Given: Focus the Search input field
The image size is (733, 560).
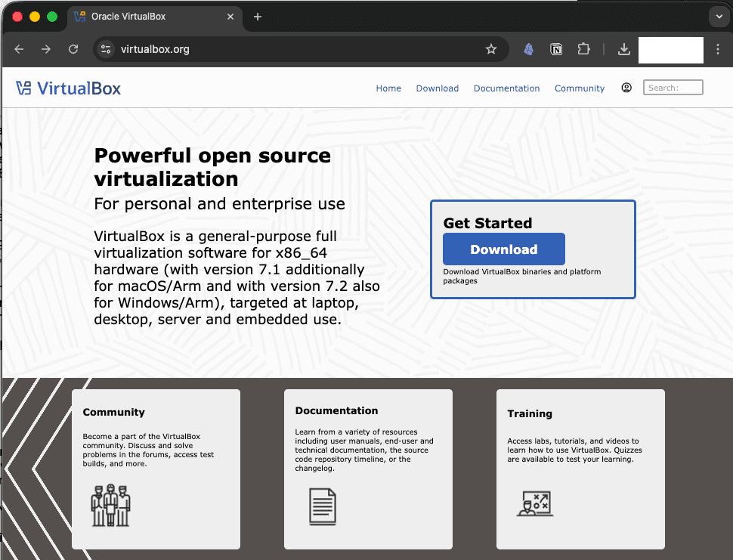Looking at the screenshot, I should (x=673, y=88).
